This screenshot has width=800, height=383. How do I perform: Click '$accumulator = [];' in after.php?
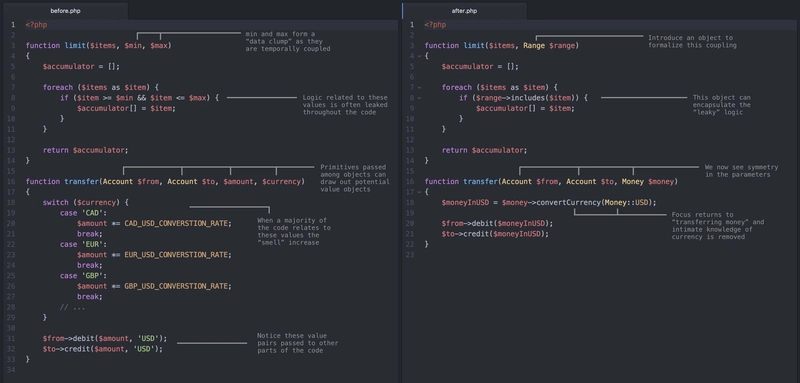pos(480,67)
